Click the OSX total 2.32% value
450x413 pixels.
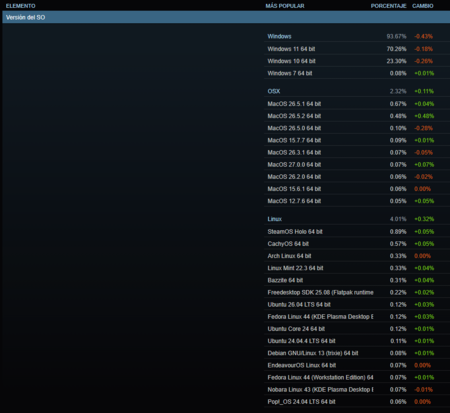click(x=398, y=91)
